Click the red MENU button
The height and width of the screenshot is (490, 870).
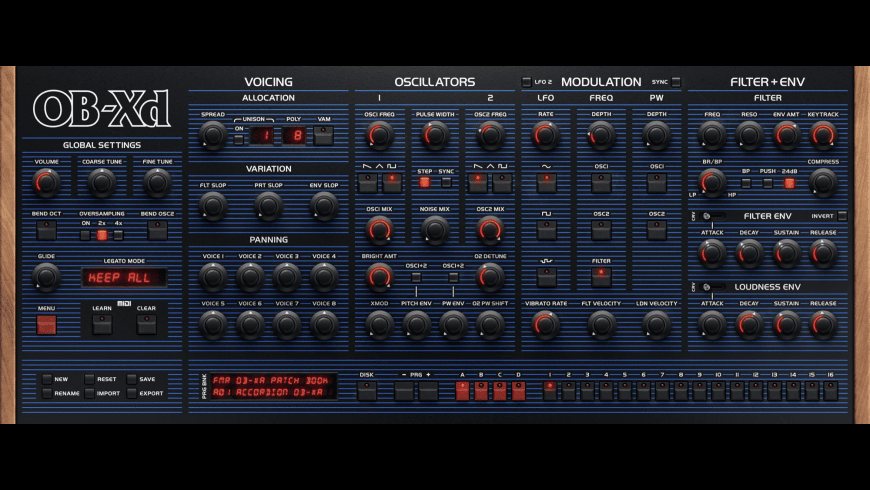pos(47,324)
